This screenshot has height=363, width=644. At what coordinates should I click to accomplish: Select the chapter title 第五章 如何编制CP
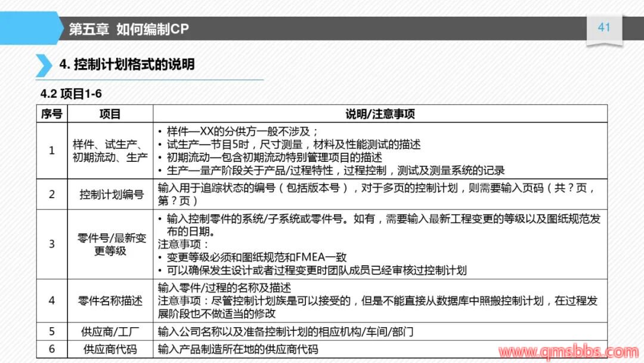click(129, 29)
